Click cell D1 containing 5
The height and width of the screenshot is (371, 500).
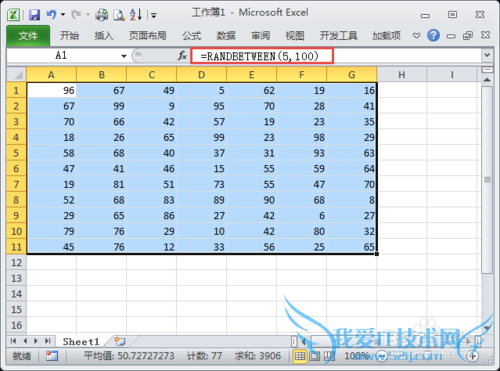point(202,90)
